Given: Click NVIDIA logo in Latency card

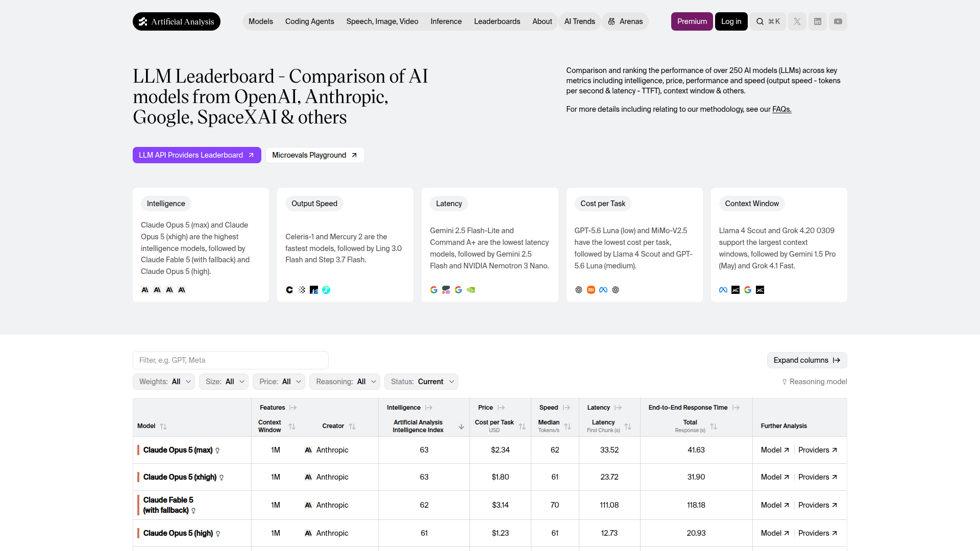Looking at the screenshot, I should (x=471, y=290).
